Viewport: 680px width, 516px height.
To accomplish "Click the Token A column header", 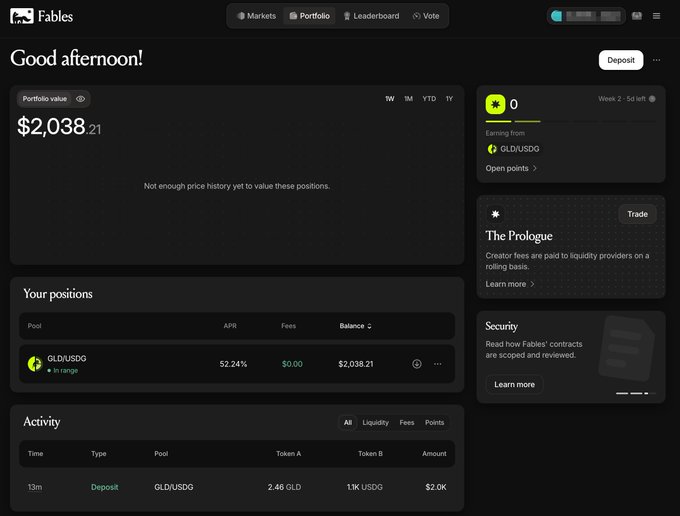I will pyautogui.click(x=288, y=454).
